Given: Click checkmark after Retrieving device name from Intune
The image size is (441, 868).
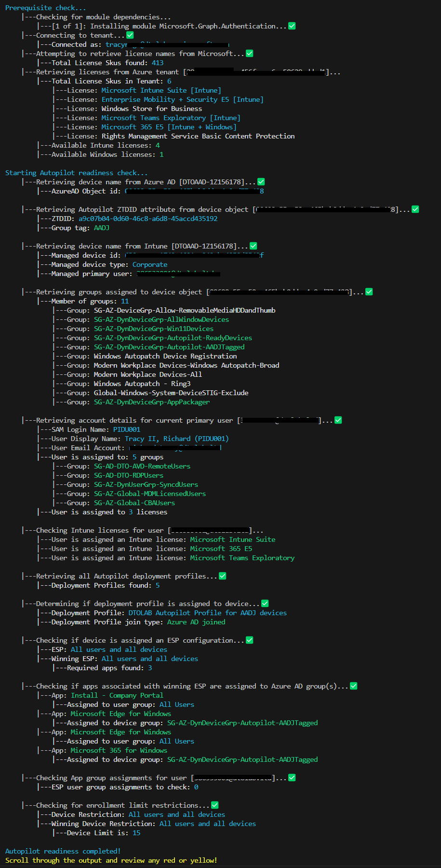Looking at the screenshot, I should point(254,246).
